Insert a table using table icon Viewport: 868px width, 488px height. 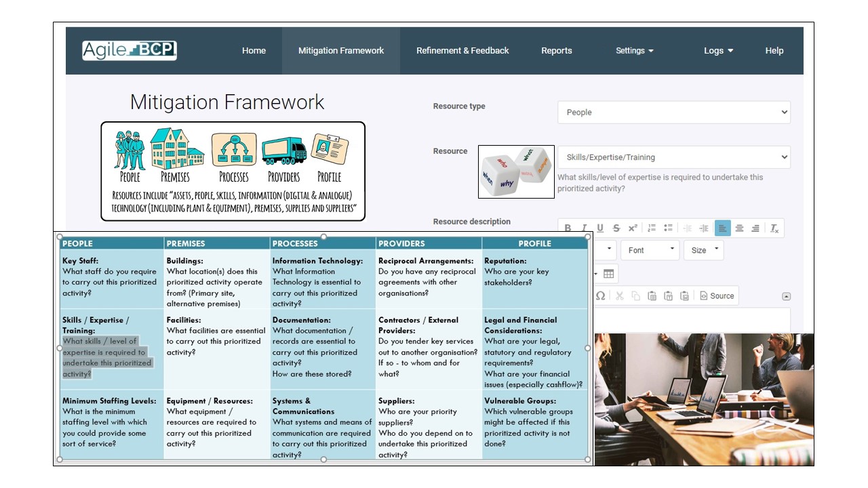point(608,274)
